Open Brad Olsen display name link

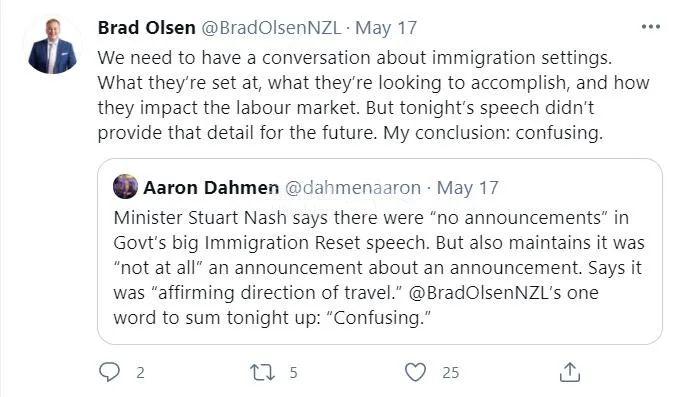click(x=147, y=28)
